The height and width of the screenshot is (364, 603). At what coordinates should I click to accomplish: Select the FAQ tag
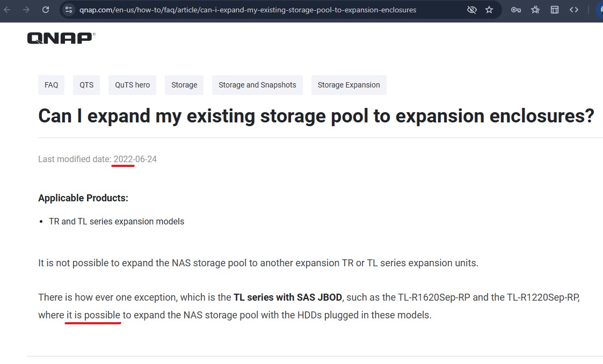pos(52,85)
